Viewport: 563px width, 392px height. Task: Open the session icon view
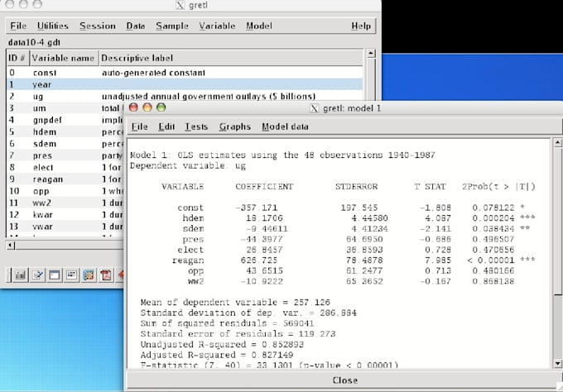[x=72, y=274]
